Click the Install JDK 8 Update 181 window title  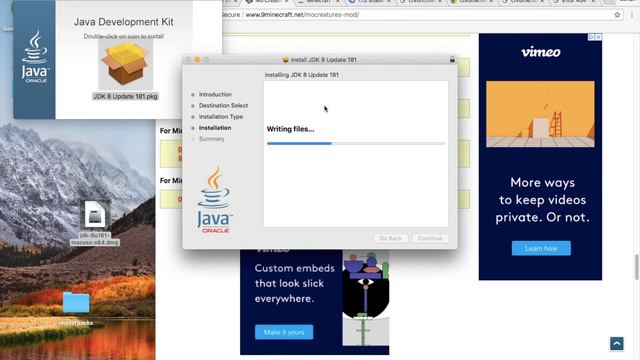[x=324, y=60]
